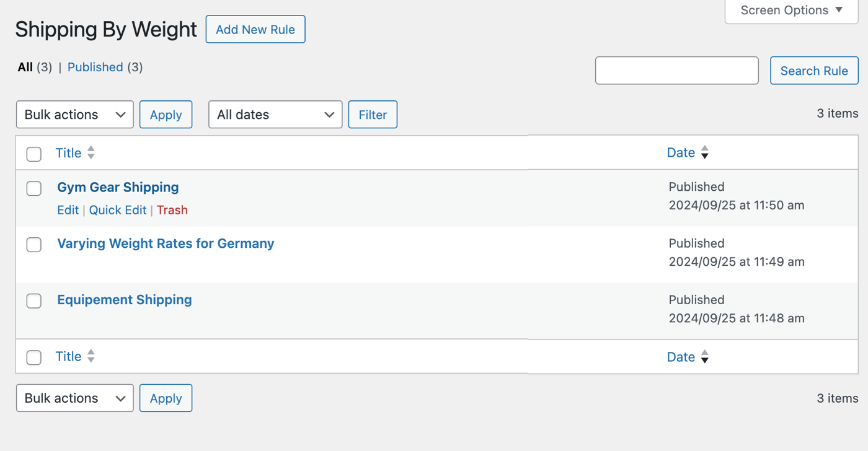Open the bottom Bulk actions dropdown

pyautogui.click(x=74, y=398)
